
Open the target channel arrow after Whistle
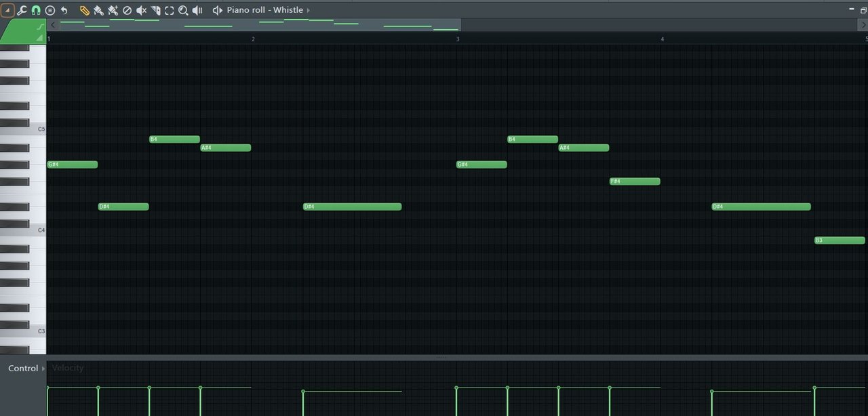[309, 10]
